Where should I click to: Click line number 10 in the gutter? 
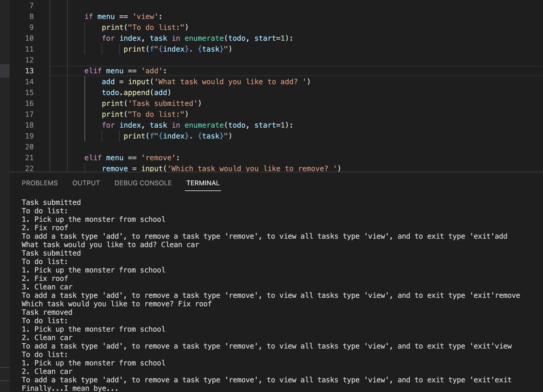coord(29,38)
